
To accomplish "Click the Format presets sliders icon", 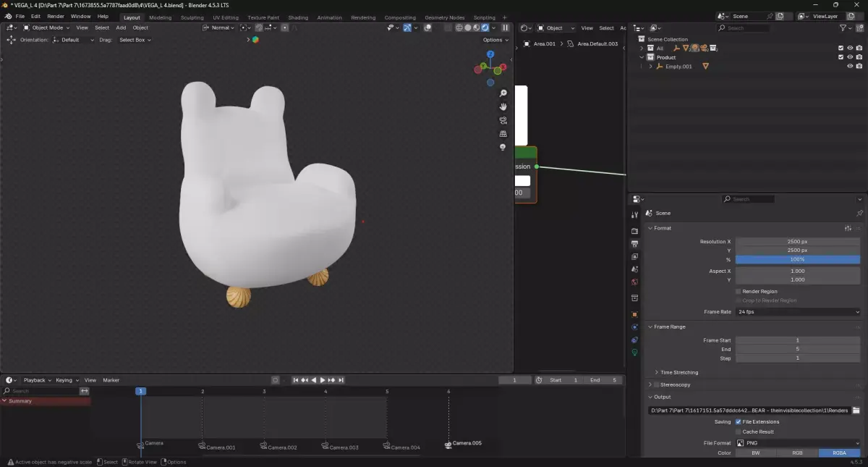I will pos(848,228).
